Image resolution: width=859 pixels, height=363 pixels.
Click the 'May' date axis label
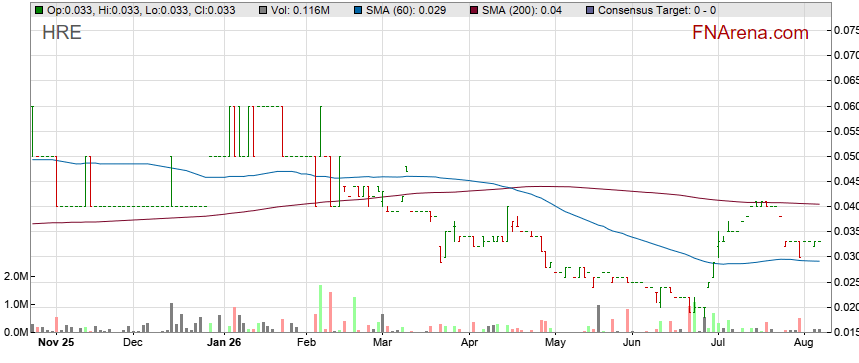(x=555, y=343)
